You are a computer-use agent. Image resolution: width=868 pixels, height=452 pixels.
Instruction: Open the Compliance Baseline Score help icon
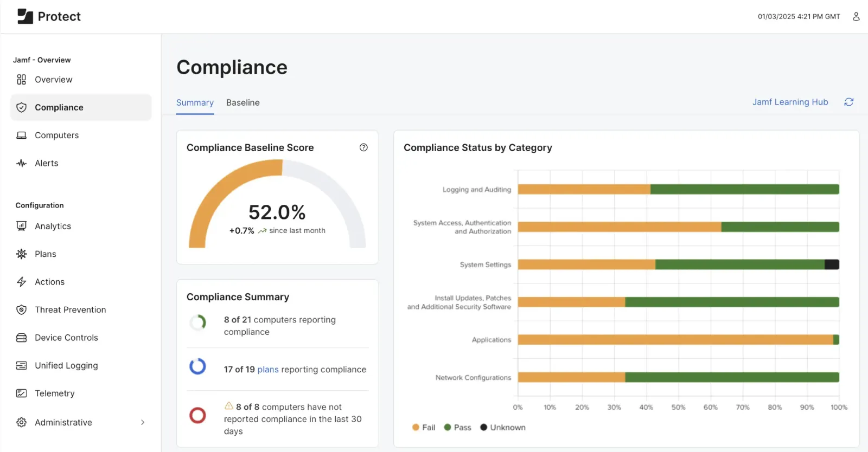click(x=363, y=147)
